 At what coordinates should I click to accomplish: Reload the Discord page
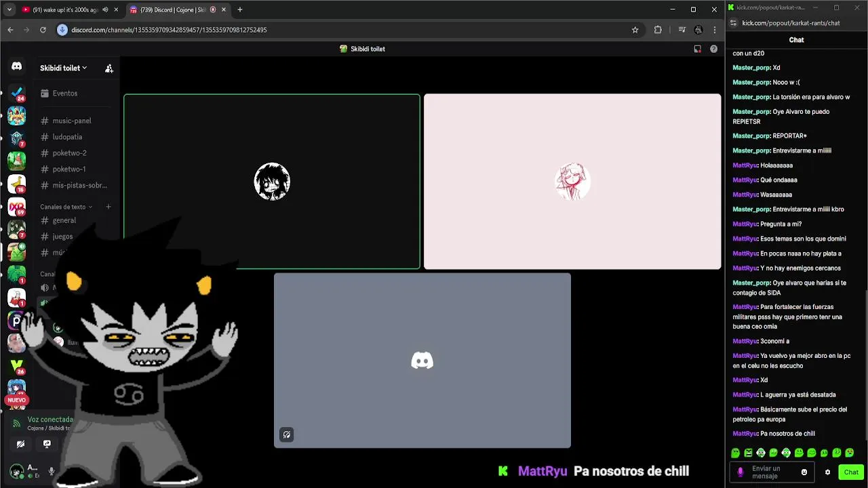click(43, 30)
